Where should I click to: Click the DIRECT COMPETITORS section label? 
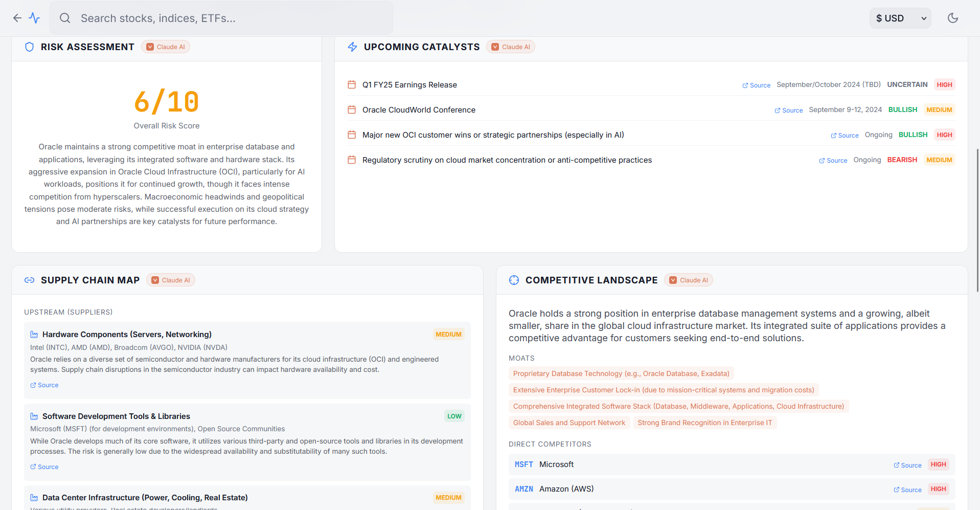pyautogui.click(x=550, y=444)
